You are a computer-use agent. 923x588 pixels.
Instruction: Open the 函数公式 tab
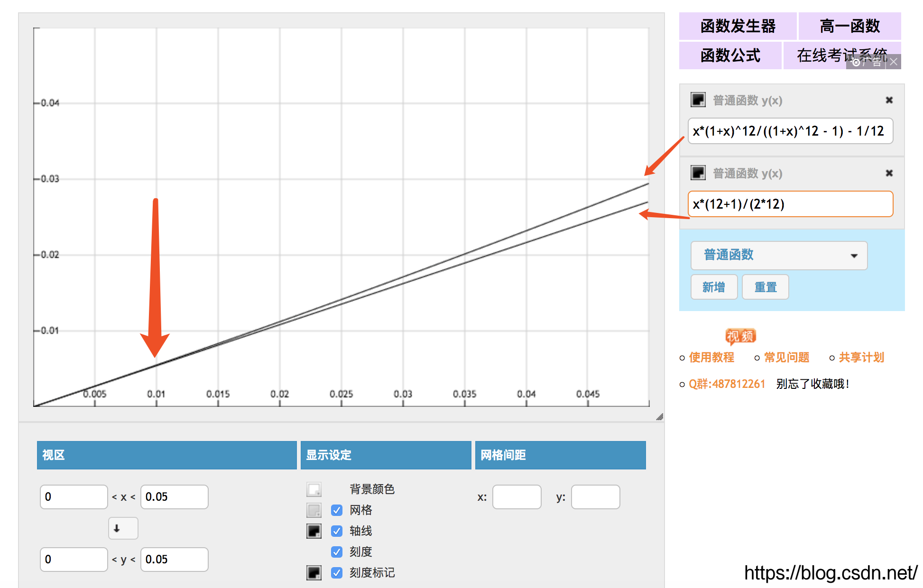point(730,55)
